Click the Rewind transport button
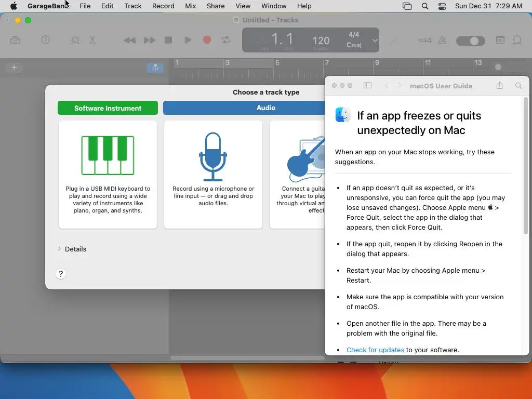The image size is (532, 399). click(x=129, y=41)
